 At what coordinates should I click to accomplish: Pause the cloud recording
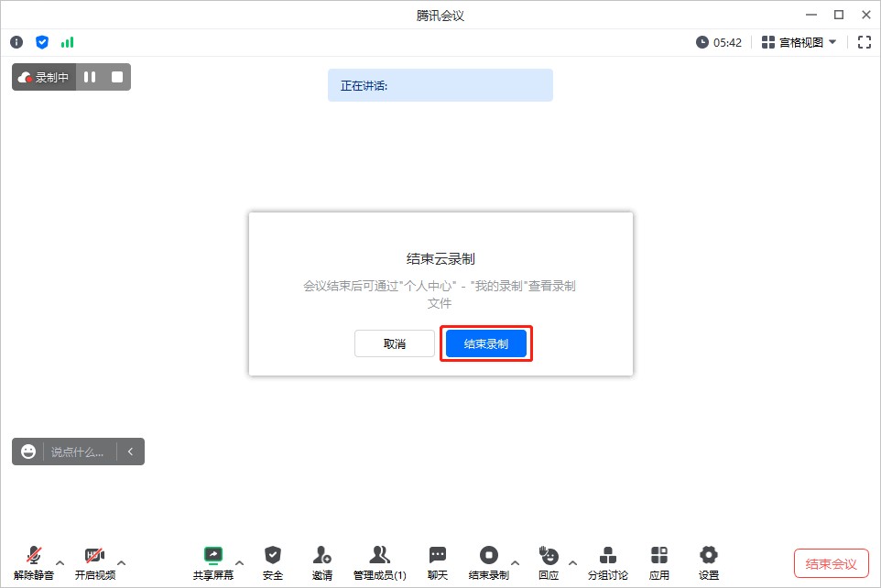point(90,77)
